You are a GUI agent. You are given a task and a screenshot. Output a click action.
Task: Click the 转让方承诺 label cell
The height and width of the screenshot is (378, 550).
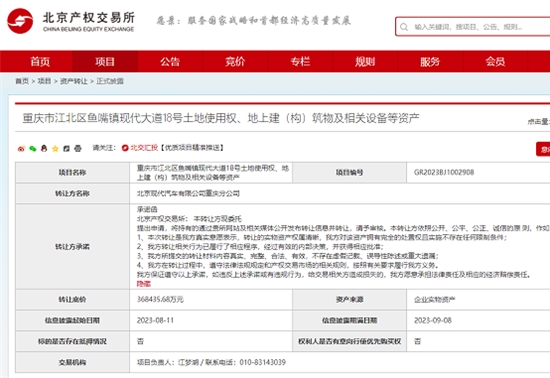click(72, 247)
